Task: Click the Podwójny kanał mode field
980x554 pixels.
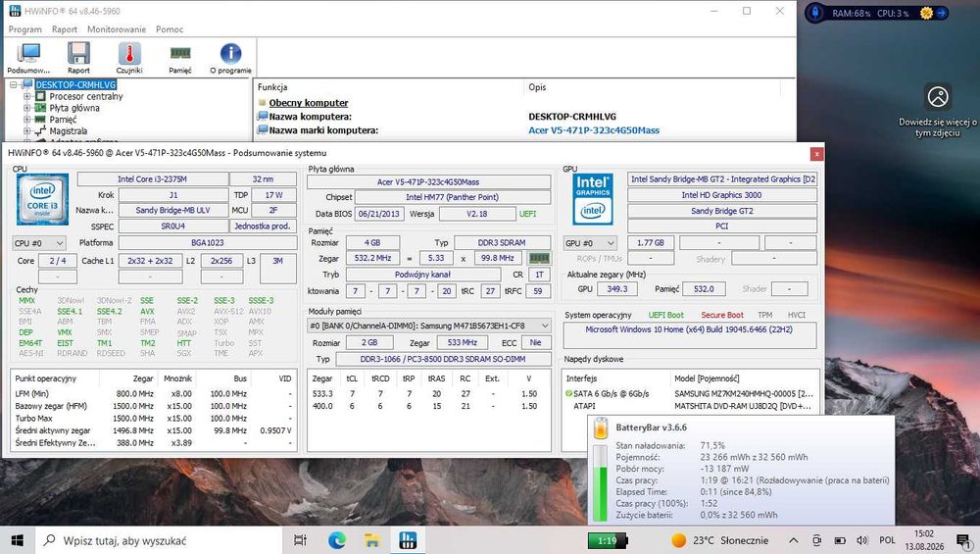Action: tap(423, 275)
